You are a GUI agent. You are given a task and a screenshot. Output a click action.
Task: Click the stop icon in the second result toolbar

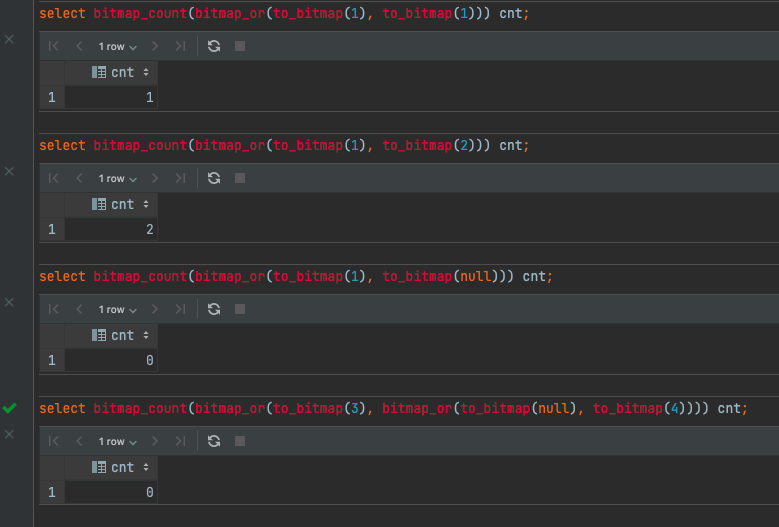click(x=240, y=178)
